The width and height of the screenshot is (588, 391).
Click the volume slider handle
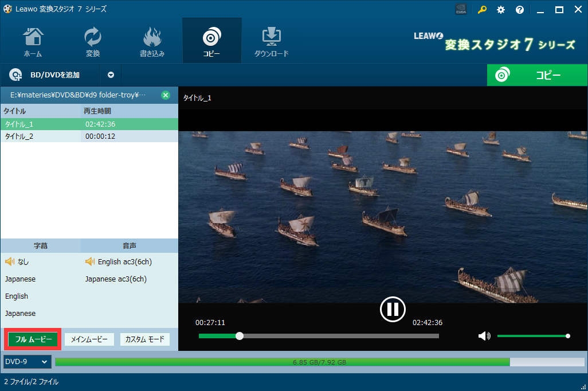568,336
